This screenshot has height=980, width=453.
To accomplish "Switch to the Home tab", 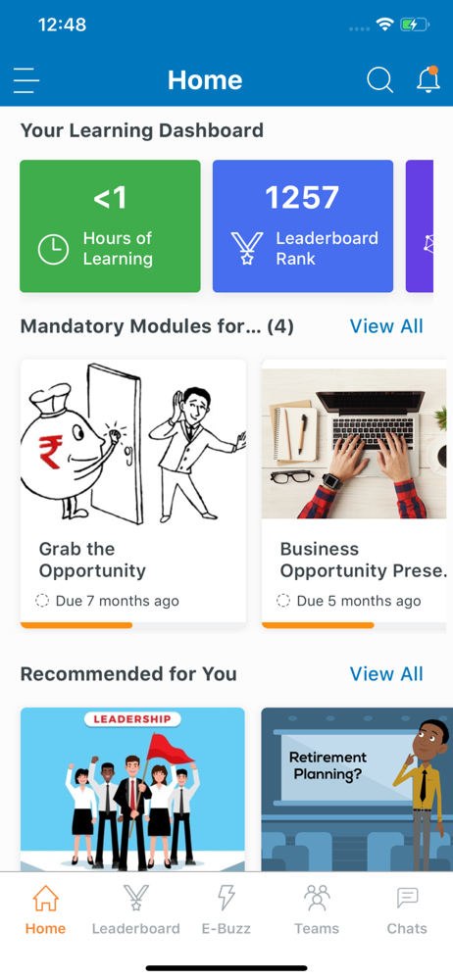I will 45,909.
